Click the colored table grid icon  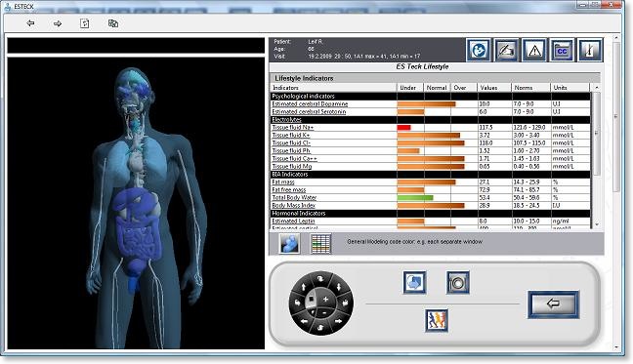coord(321,243)
